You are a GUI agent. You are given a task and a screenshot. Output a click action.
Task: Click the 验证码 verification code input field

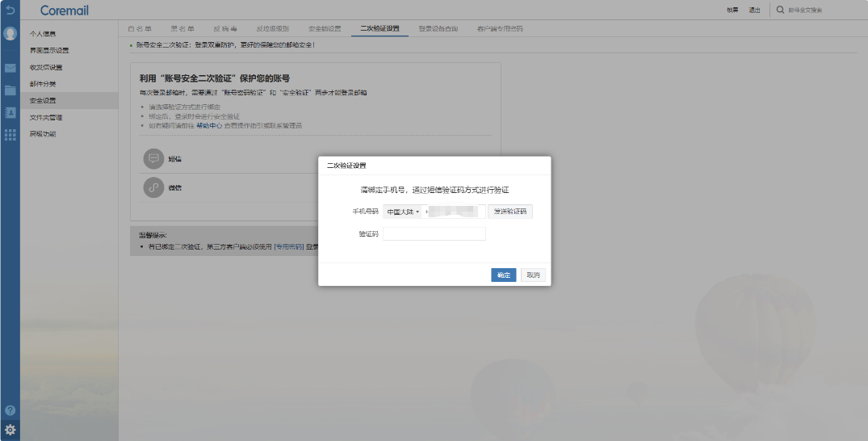(434, 233)
